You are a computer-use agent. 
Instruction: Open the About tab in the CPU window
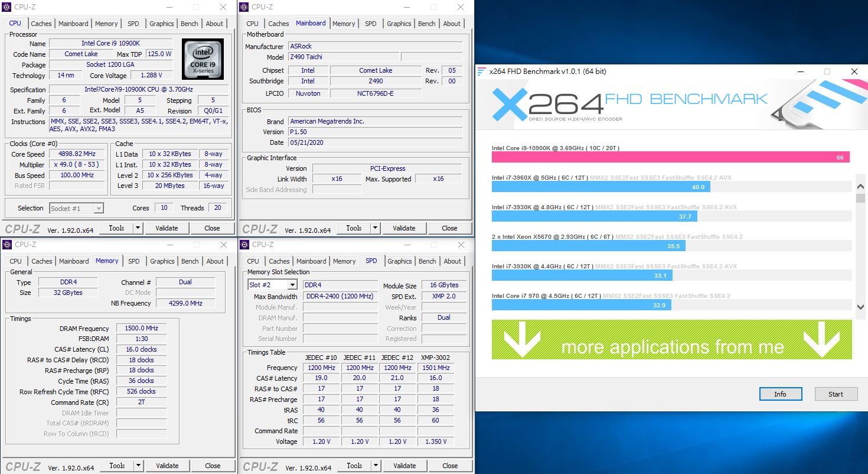pyautogui.click(x=215, y=24)
